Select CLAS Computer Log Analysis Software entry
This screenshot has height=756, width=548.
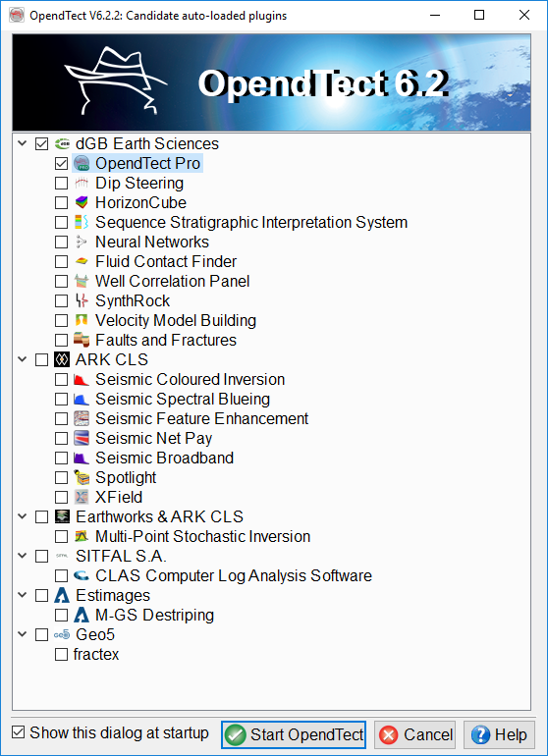click(234, 575)
